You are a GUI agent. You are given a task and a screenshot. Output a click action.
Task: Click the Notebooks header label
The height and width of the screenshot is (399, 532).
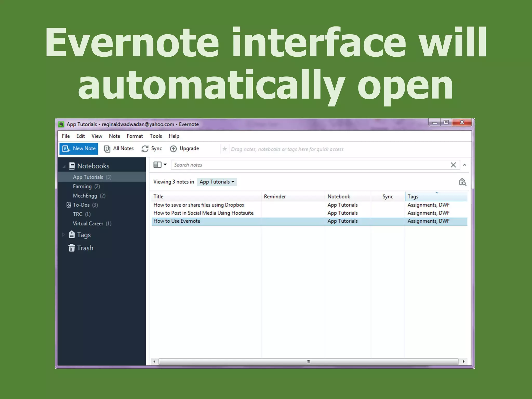coord(93,166)
